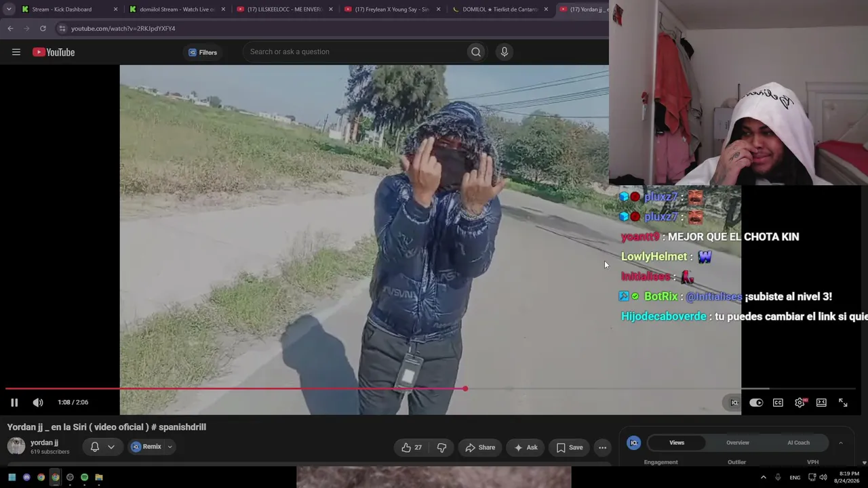Click the '619 subscribers' count text

50,452
